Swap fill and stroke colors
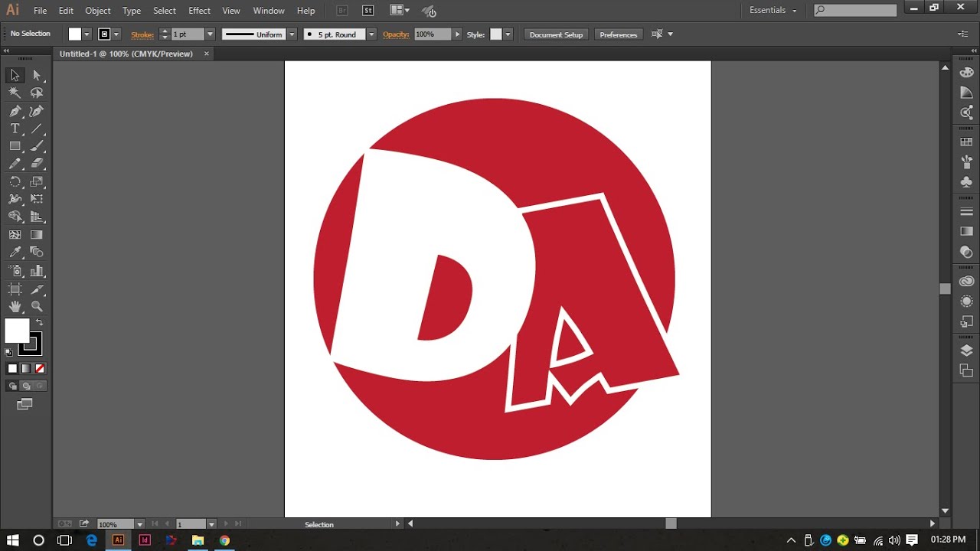The width and height of the screenshot is (980, 551). pos(39,322)
